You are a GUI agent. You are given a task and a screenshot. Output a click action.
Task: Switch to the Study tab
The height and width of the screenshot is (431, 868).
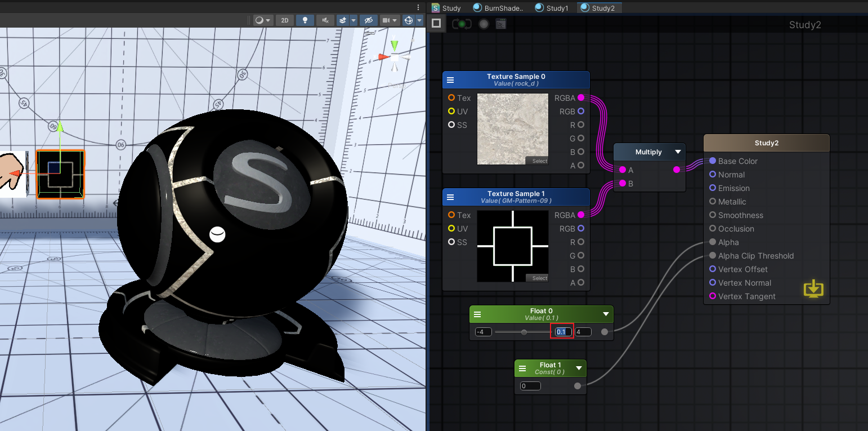pyautogui.click(x=447, y=8)
